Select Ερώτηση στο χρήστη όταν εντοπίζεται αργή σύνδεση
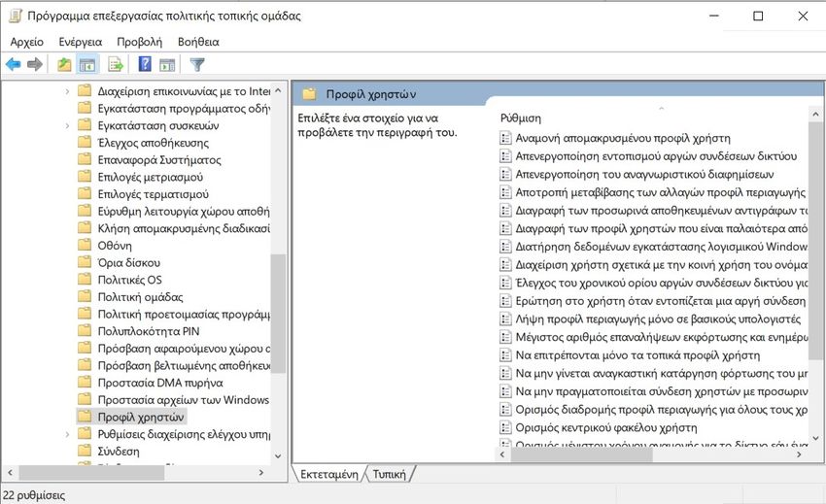The height and width of the screenshot is (504, 826). [660, 301]
